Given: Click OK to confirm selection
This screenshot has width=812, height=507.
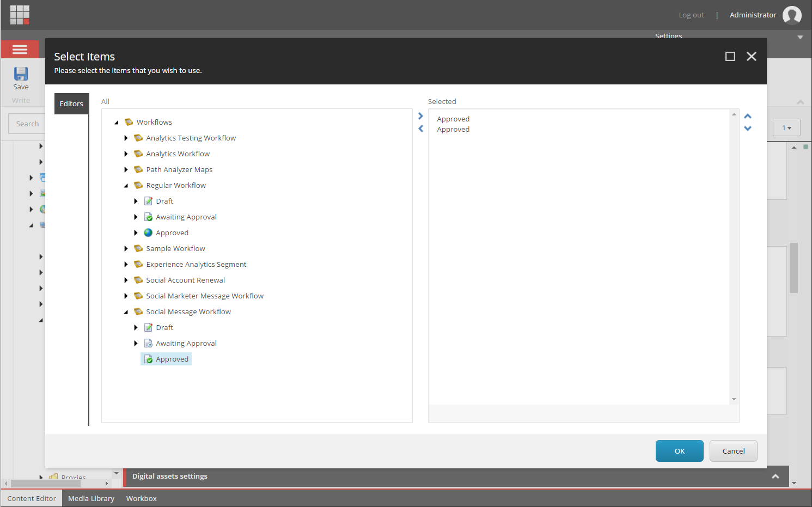Looking at the screenshot, I should pyautogui.click(x=679, y=451).
